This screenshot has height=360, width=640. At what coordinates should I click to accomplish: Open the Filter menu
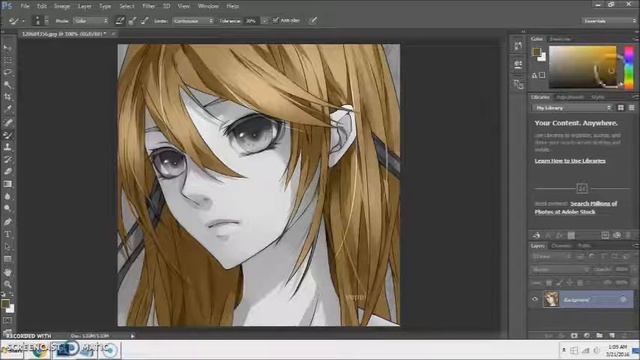(x=148, y=6)
